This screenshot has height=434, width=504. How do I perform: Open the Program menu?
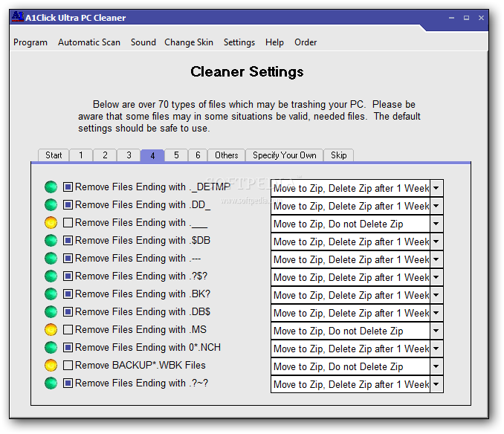pyautogui.click(x=30, y=42)
